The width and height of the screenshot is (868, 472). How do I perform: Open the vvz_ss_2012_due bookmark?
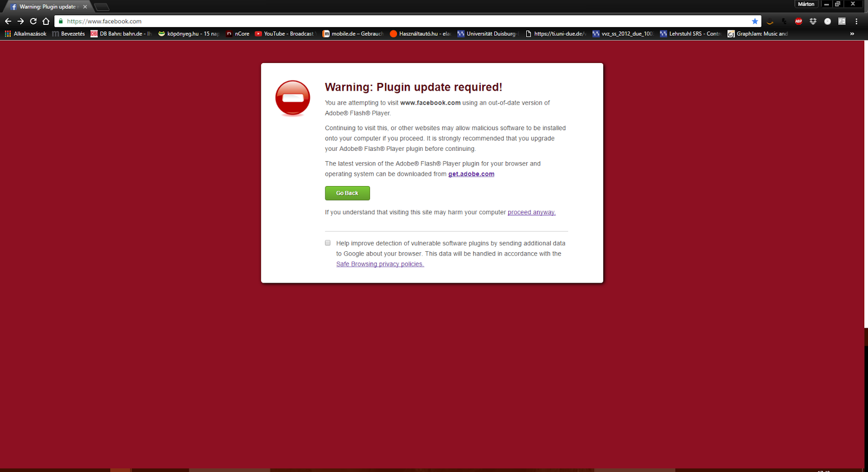click(623, 34)
